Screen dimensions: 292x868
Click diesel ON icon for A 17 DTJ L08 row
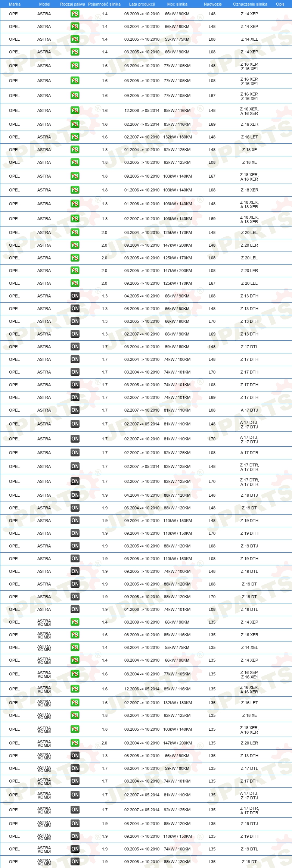(x=75, y=410)
